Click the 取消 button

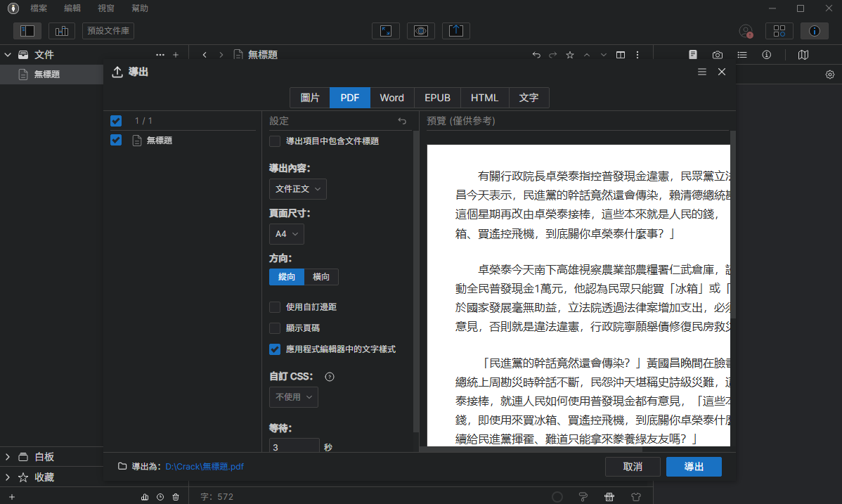click(x=633, y=467)
